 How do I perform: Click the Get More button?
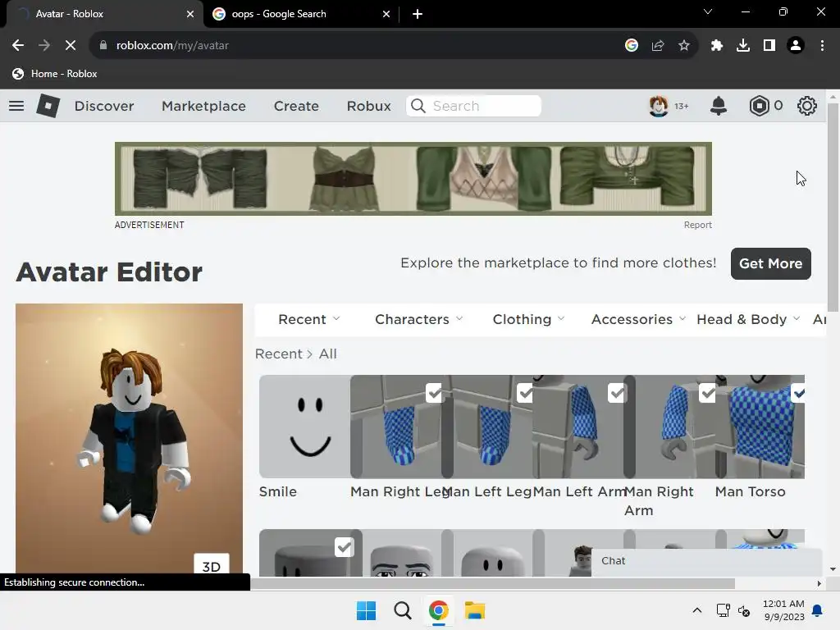tap(770, 263)
